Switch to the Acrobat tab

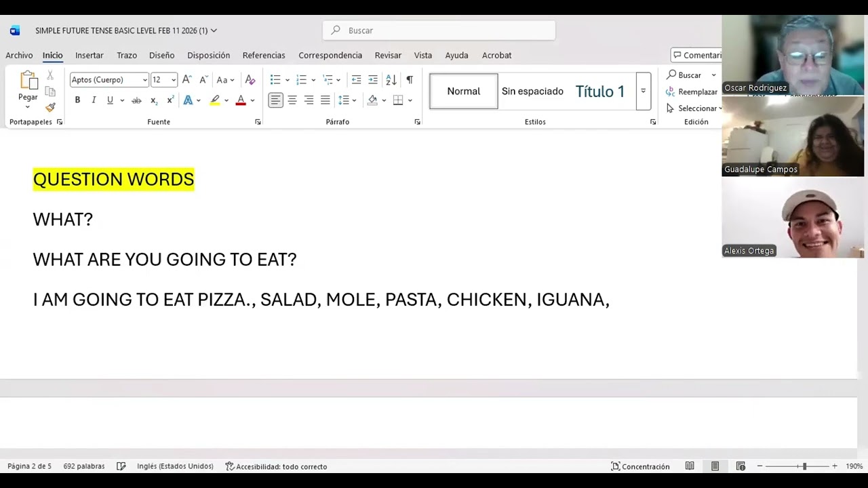click(x=497, y=56)
